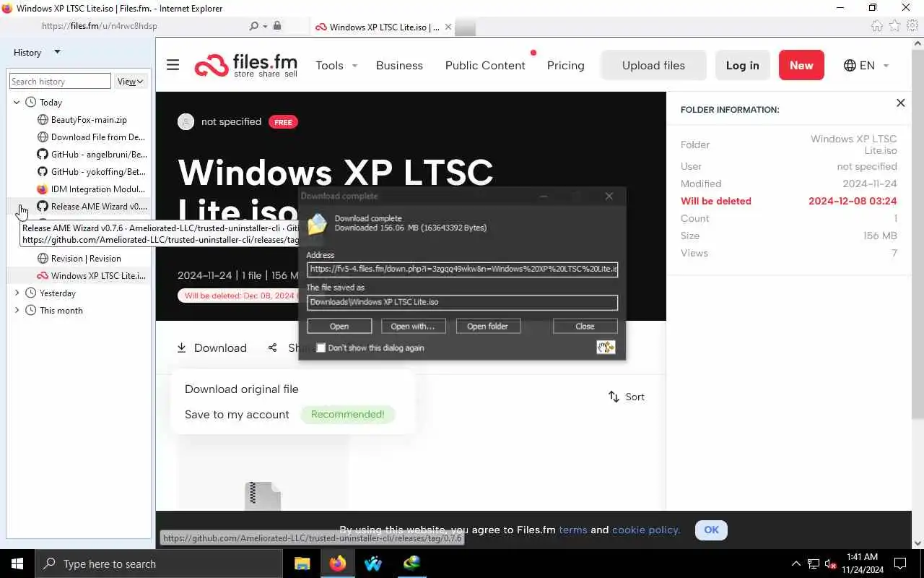Image resolution: width=924 pixels, height=578 pixels.
Task: Open a new blank tab
Action: (466, 27)
